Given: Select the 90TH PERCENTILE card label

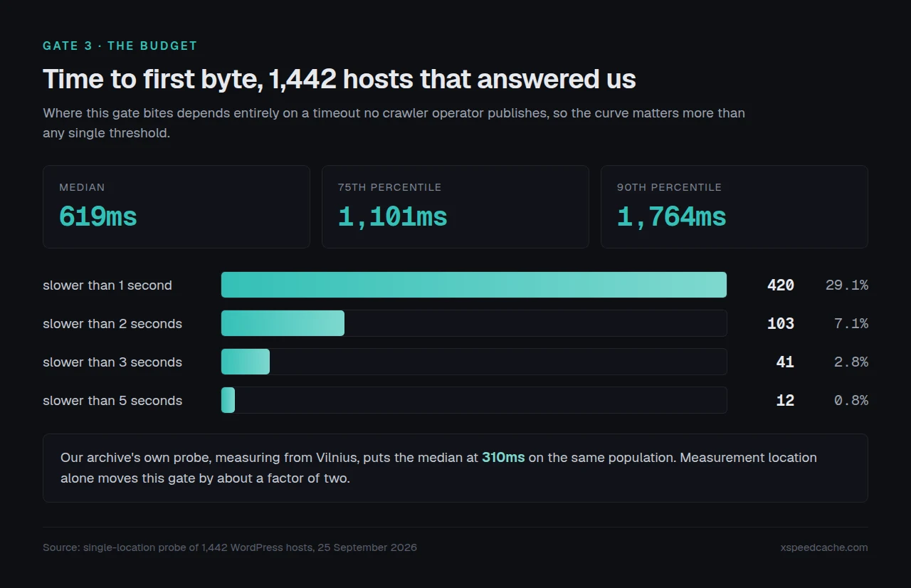Looking at the screenshot, I should coord(669,187).
